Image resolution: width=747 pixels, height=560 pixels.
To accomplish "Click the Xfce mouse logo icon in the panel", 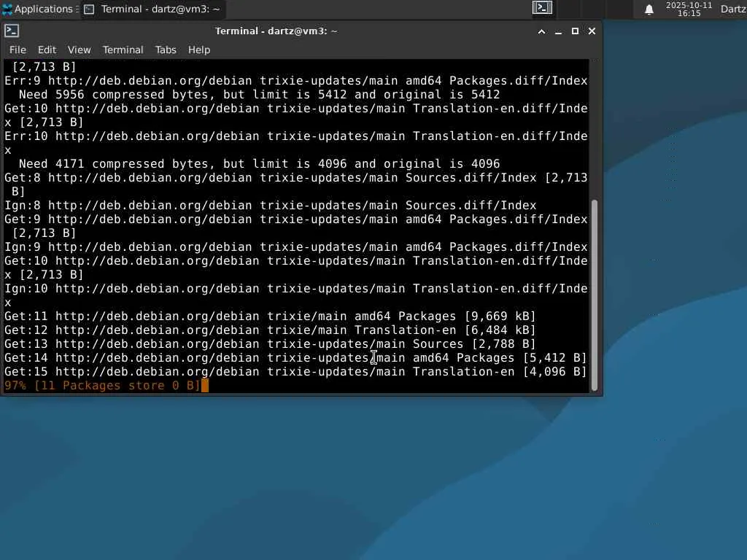I will coord(7,9).
